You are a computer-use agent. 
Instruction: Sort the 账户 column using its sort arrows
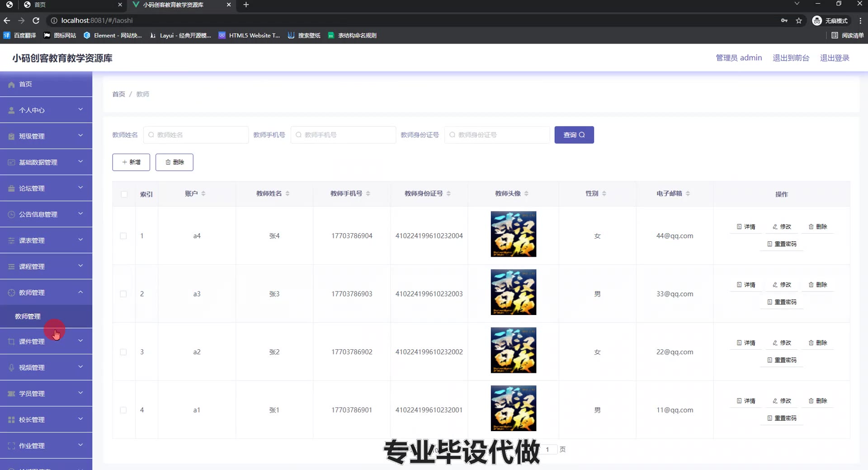[x=203, y=193]
